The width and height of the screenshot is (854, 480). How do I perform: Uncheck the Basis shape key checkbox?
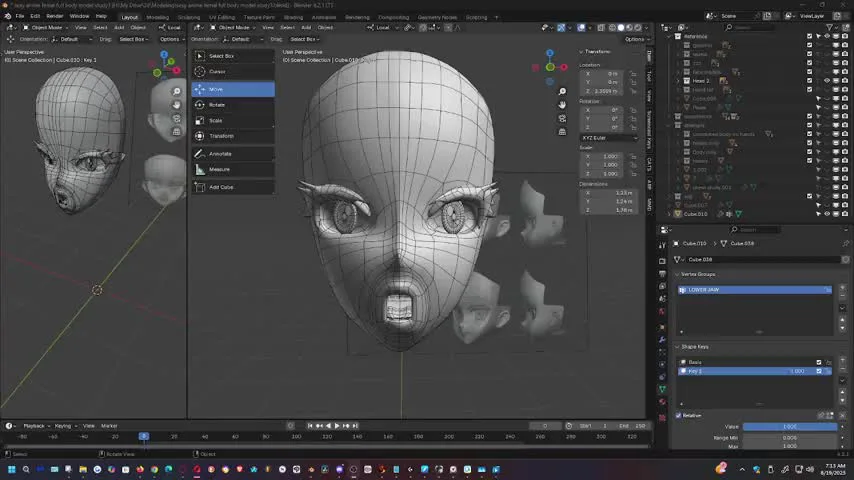(x=819, y=362)
